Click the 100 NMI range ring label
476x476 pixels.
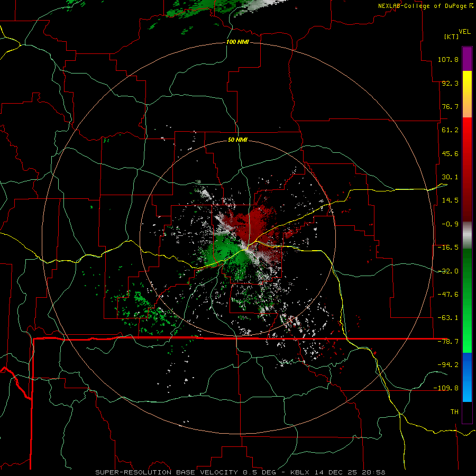[237, 42]
